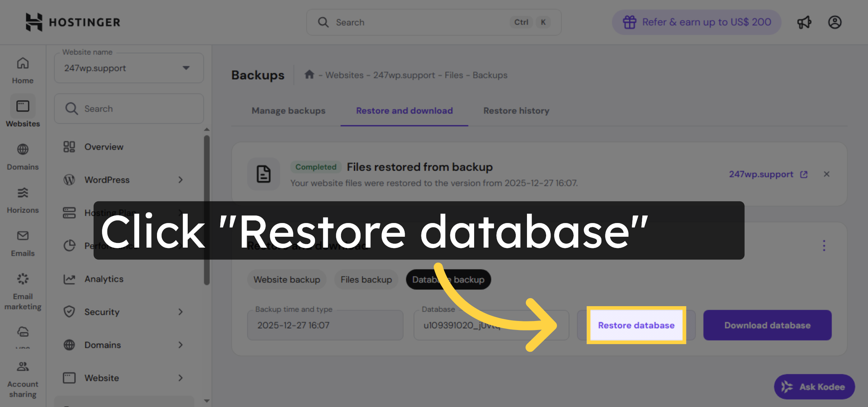Open the announcements megaphone icon
Image resolution: width=868 pixels, height=407 pixels.
click(x=804, y=22)
